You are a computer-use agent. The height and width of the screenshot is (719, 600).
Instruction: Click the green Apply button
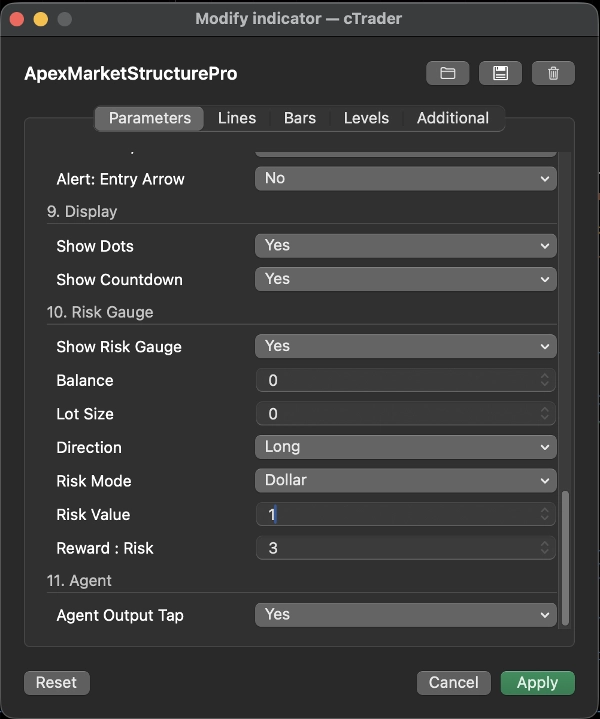pyautogui.click(x=538, y=683)
